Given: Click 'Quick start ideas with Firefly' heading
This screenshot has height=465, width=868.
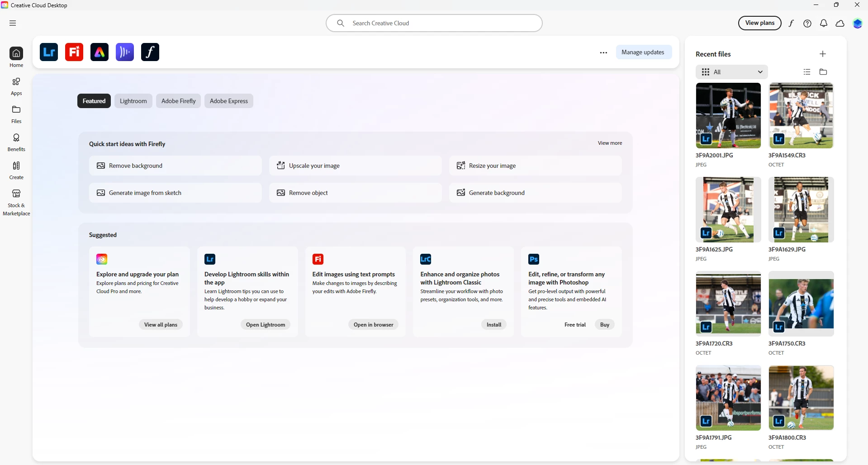Looking at the screenshot, I should coord(127,144).
